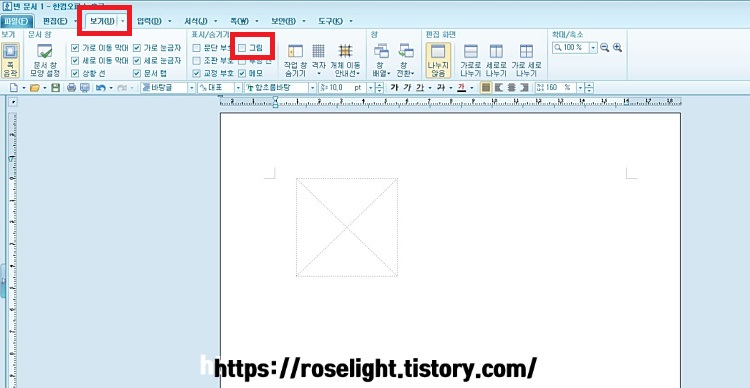This screenshot has width=750, height=388.
Task: Open the 함초롬바탕 font dropdown
Action: (312, 88)
